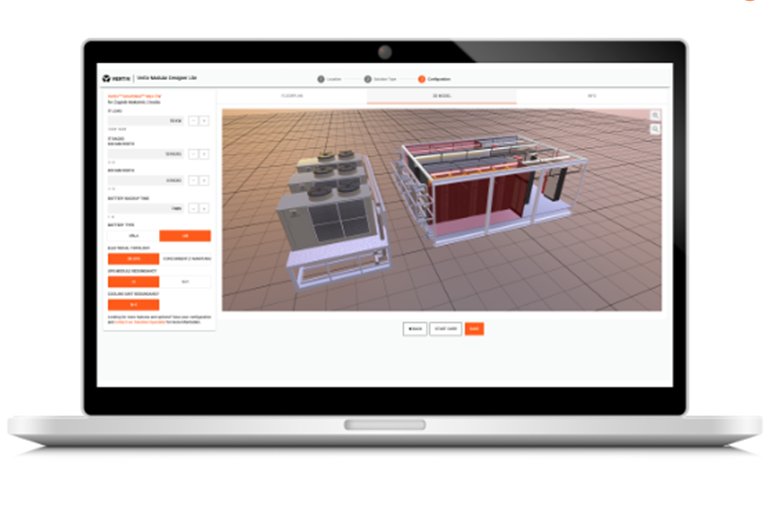Increase IT Load with the plus button
Screen dimensions: 770x510
coord(205,121)
